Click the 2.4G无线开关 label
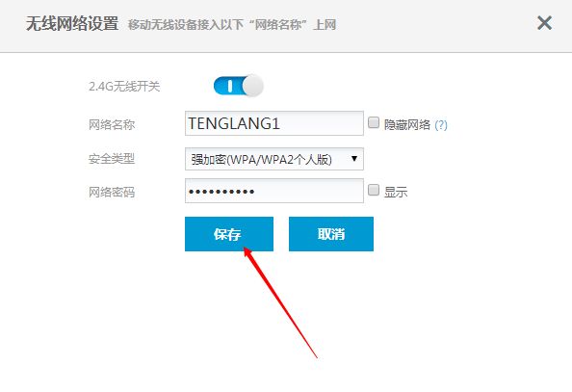This screenshot has width=572, height=392. tap(124, 87)
